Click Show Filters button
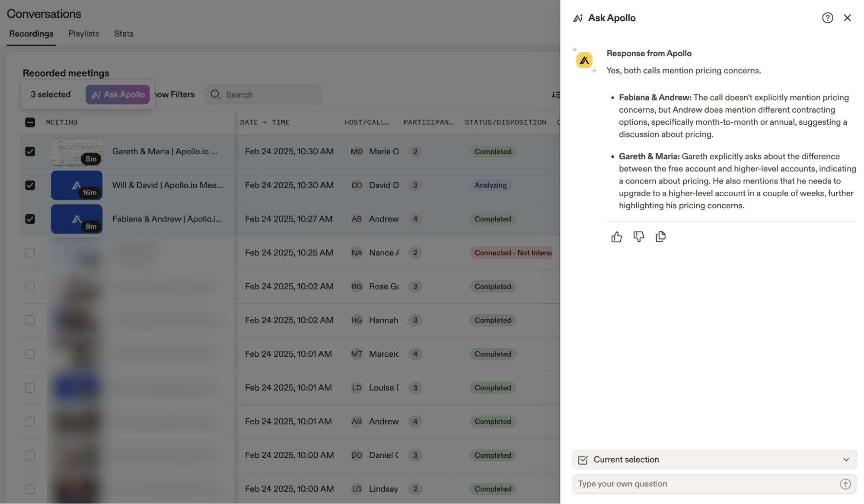The height and width of the screenshot is (504, 864). (x=175, y=95)
